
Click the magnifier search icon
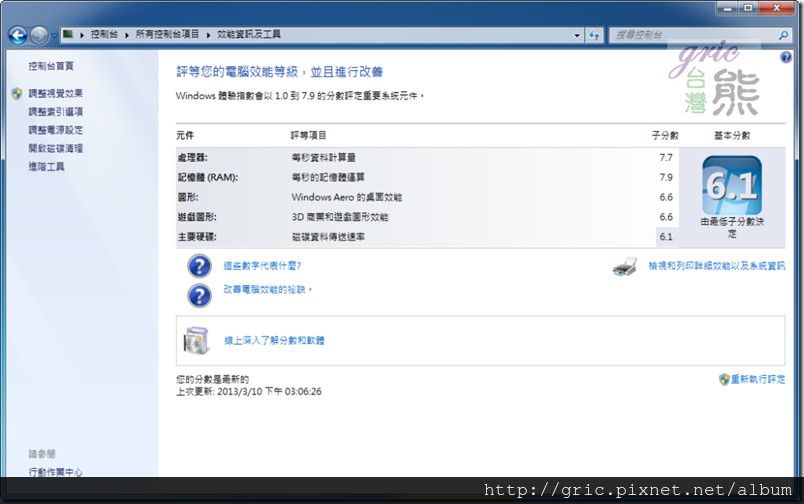[783, 35]
